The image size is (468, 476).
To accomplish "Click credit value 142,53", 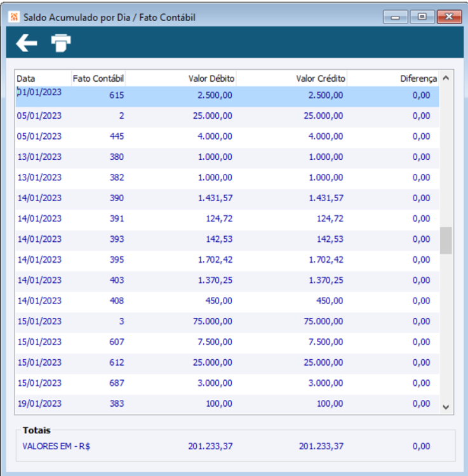I will click(x=330, y=239).
